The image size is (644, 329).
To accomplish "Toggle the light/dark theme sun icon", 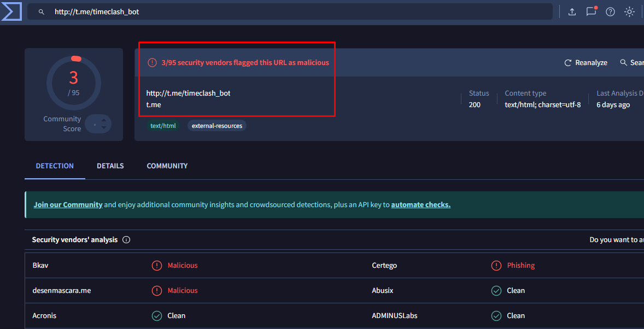I will (630, 12).
